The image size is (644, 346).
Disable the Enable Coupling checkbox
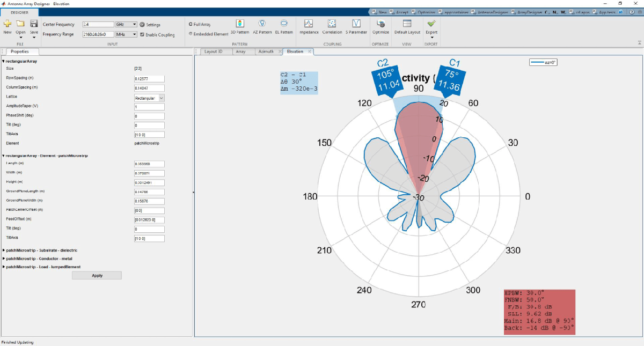[142, 34]
